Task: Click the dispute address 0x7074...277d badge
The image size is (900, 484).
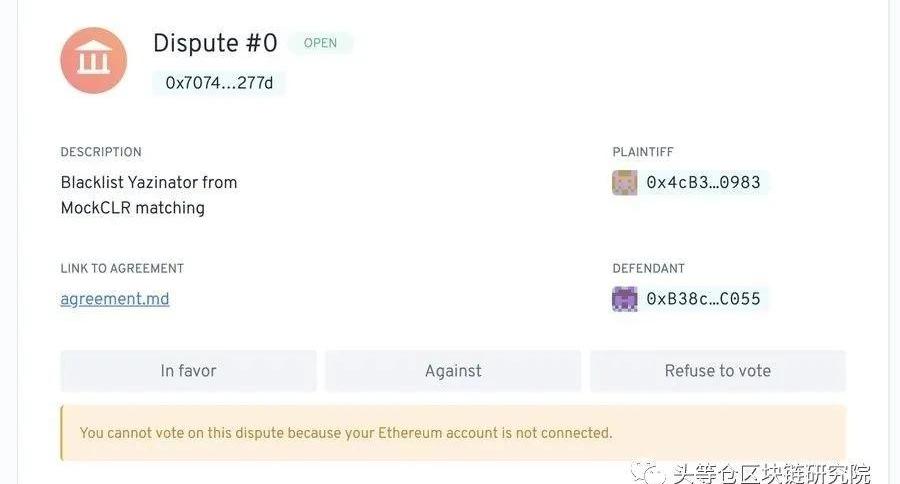Action: (219, 83)
